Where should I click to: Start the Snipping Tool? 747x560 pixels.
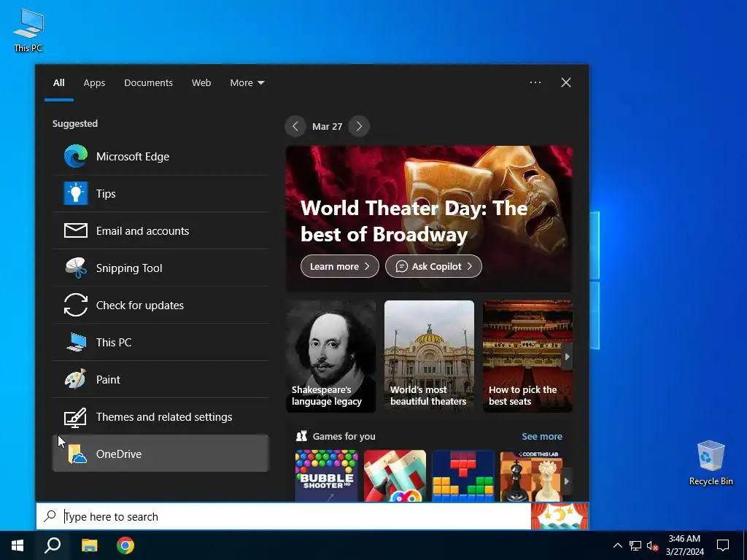click(x=160, y=268)
